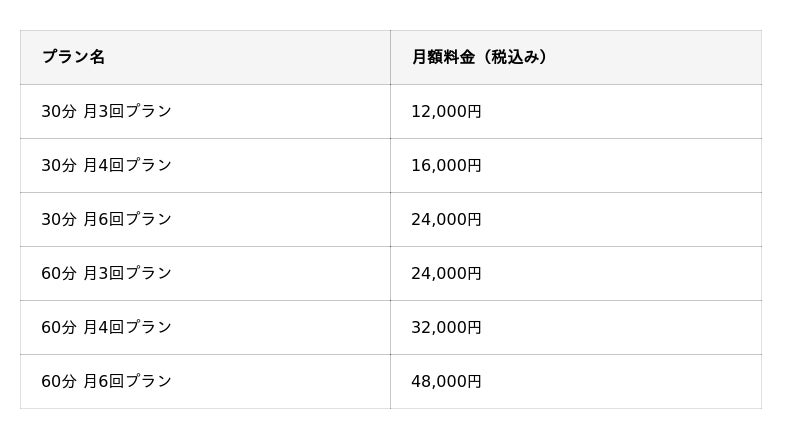Viewport: 800px width, 439px height.
Task: Select the 30分 月4回プラン cell
Action: click(106, 165)
